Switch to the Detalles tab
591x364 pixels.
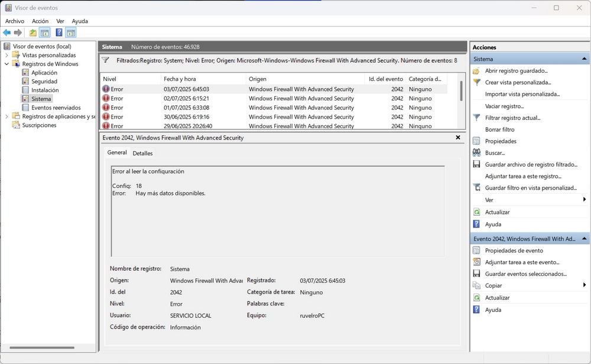143,152
